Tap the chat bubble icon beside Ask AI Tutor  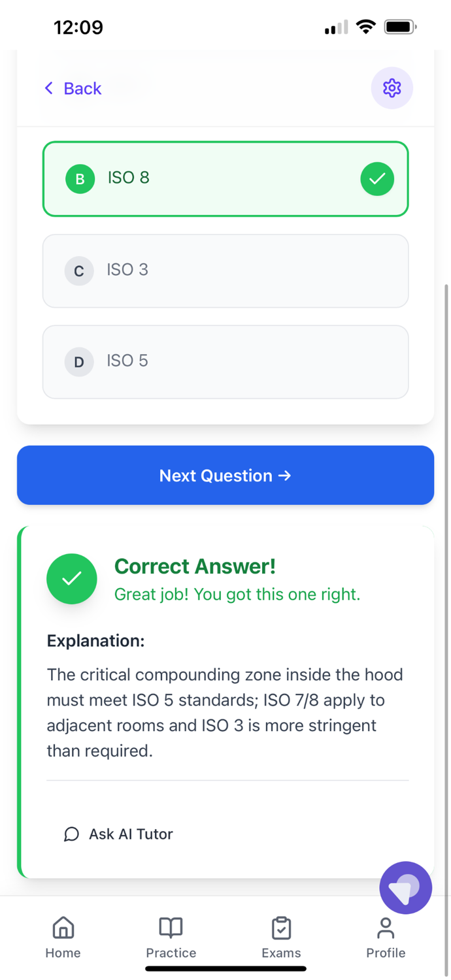point(71,834)
